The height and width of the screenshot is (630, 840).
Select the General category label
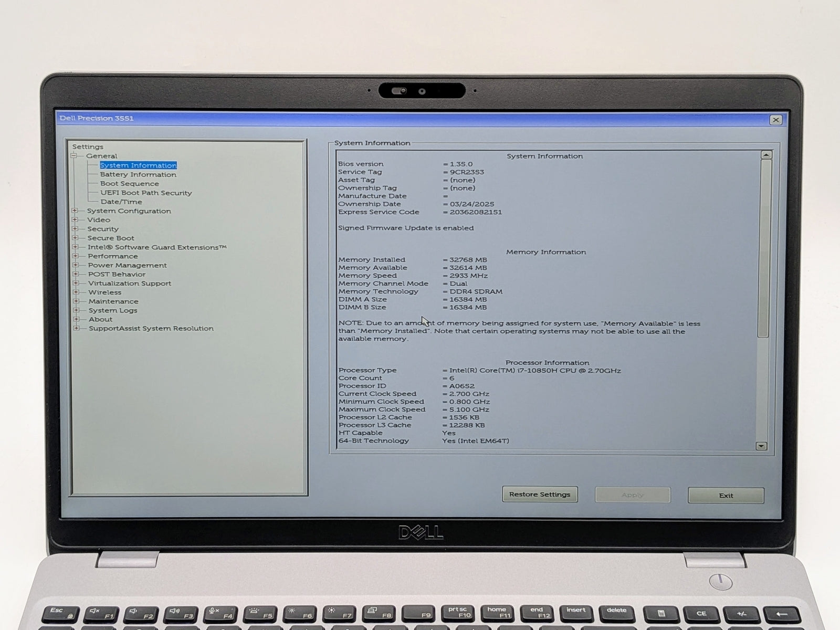tap(102, 156)
